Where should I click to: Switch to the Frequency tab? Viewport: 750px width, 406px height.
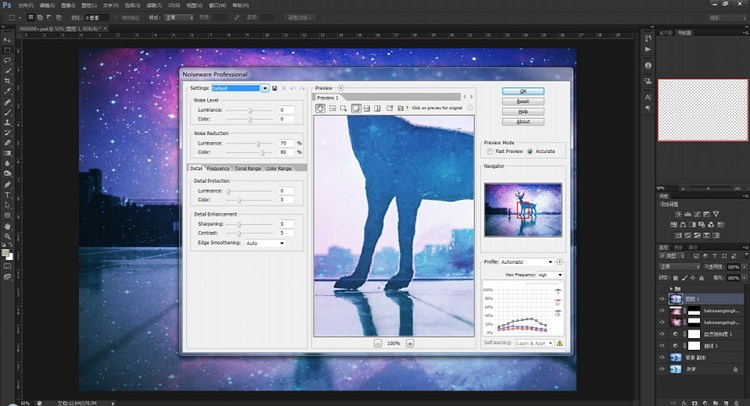218,168
